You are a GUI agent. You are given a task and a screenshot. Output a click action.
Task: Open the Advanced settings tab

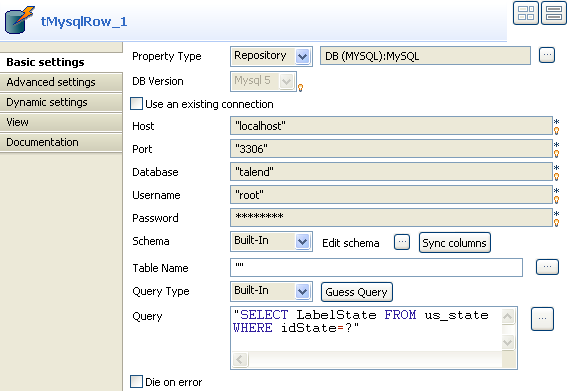pos(61,82)
